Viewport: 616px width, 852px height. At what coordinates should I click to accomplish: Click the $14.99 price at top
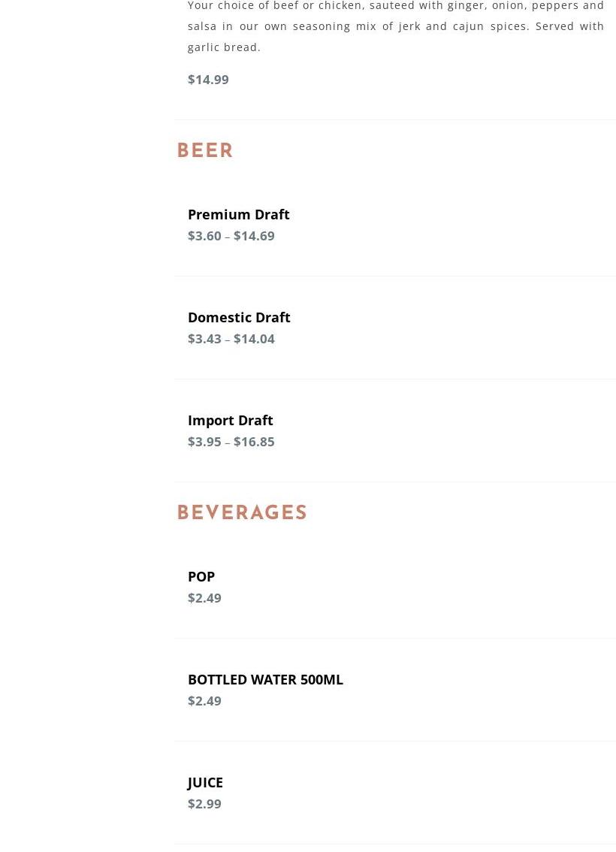point(208,79)
